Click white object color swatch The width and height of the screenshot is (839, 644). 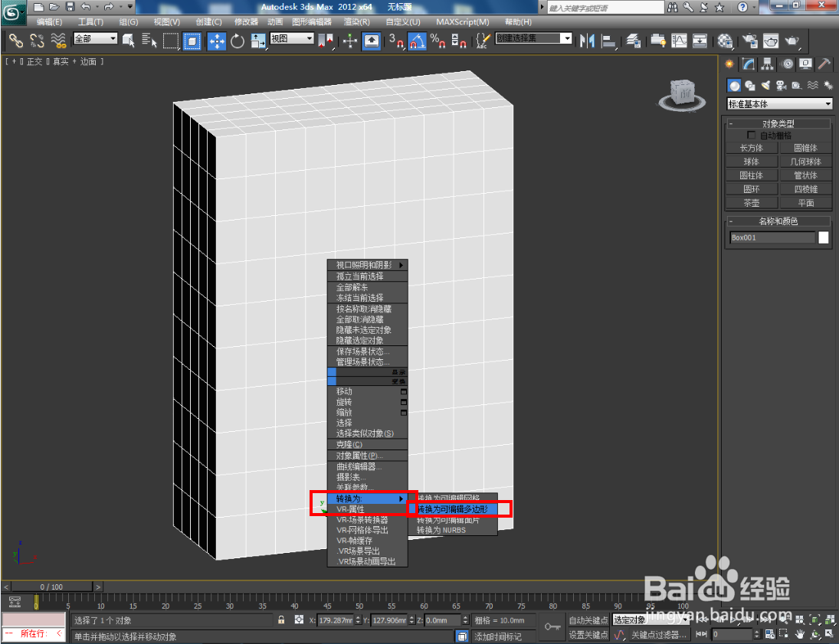pyautogui.click(x=824, y=237)
